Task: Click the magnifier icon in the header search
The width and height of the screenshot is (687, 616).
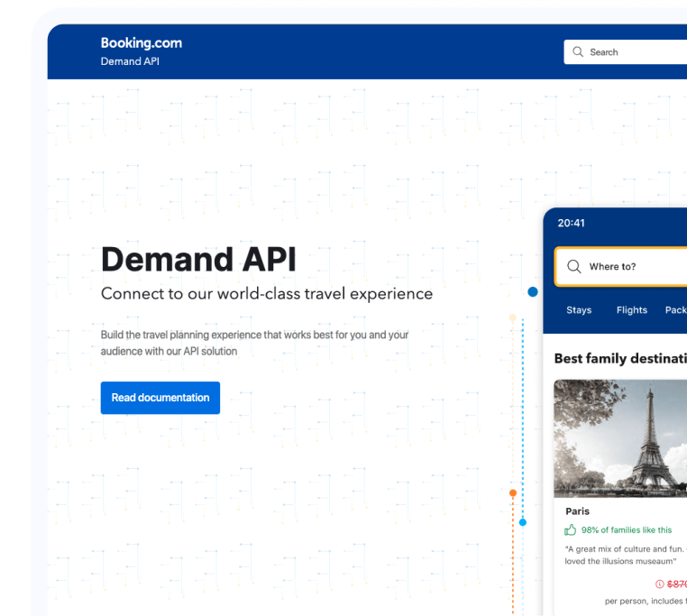Action: pyautogui.click(x=578, y=52)
